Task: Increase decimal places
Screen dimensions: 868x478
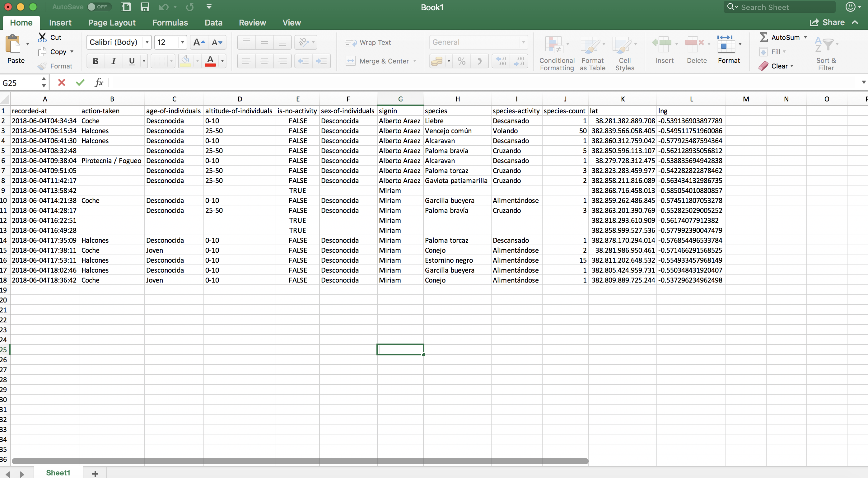Action: coord(501,61)
